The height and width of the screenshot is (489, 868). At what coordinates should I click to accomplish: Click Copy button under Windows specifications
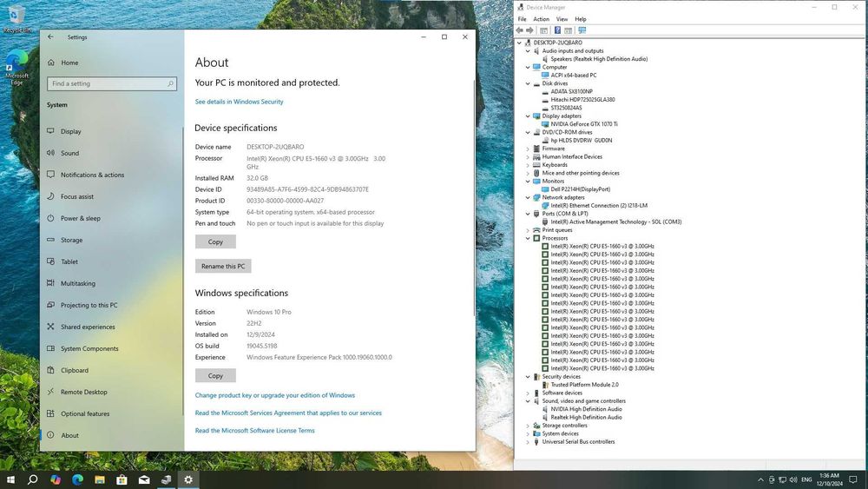click(215, 375)
